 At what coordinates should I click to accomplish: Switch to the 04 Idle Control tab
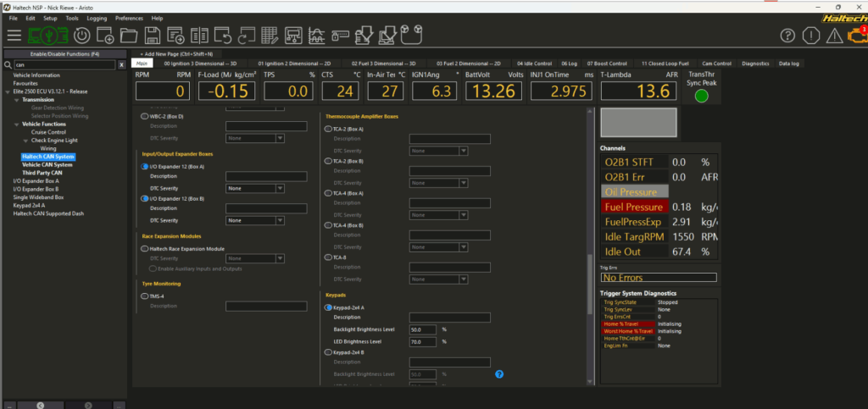pos(534,64)
